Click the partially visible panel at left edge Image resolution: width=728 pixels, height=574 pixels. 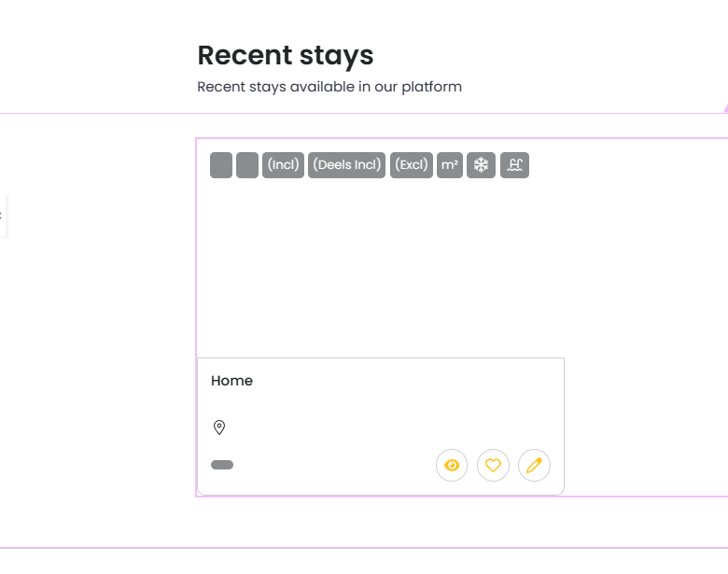3,216
